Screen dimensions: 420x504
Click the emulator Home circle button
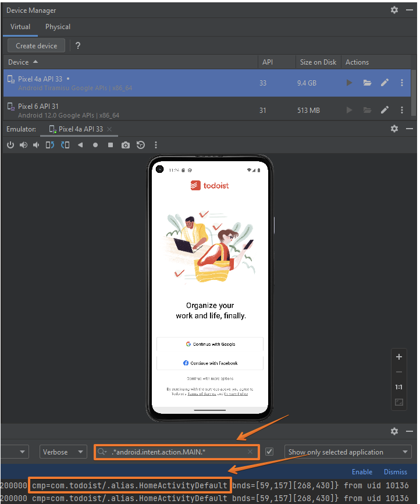pos(95,145)
